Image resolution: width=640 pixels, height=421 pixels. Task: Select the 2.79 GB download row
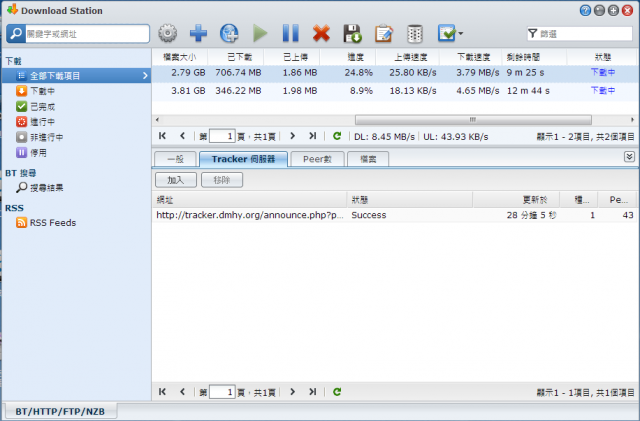tap(394, 73)
